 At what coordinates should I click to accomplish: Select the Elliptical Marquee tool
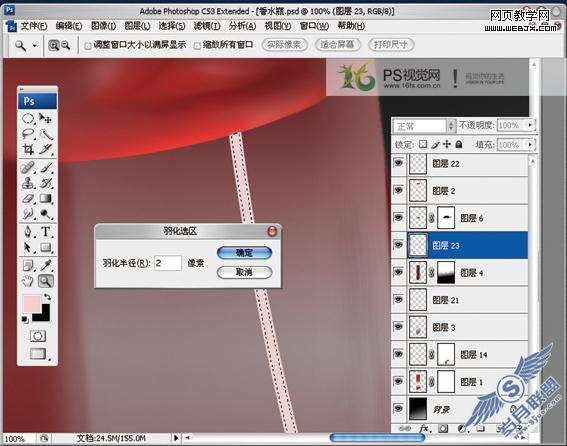pyautogui.click(x=28, y=118)
